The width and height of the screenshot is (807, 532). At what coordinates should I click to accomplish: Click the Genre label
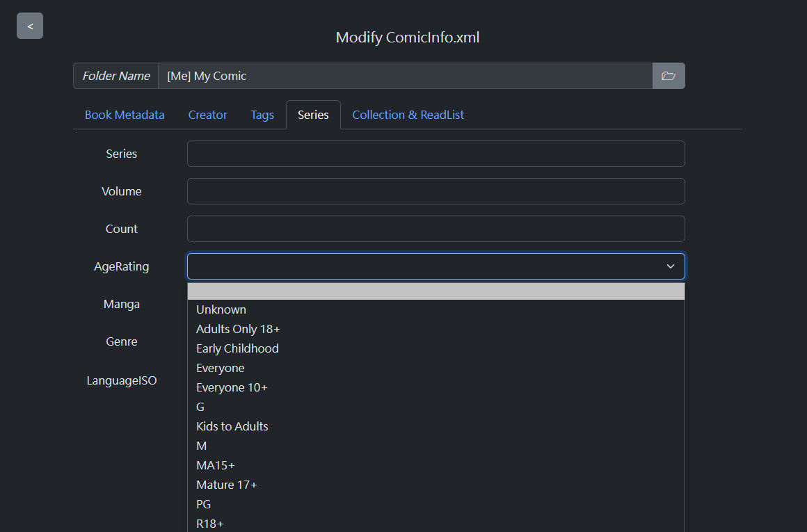122,341
